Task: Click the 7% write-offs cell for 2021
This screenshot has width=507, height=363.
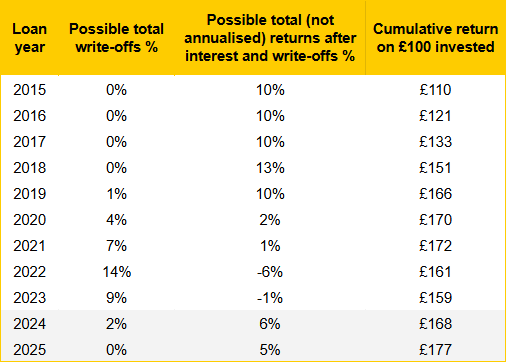Action: click(x=116, y=246)
